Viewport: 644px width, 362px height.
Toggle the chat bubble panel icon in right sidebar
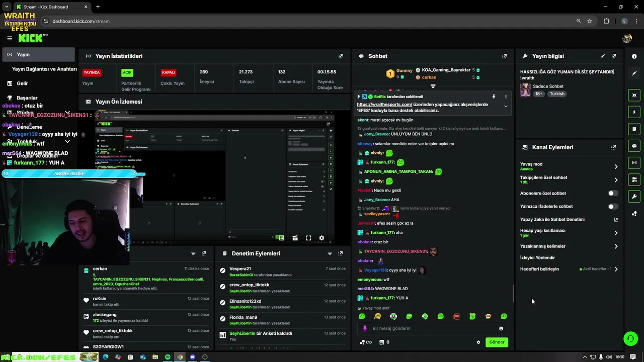634,146
